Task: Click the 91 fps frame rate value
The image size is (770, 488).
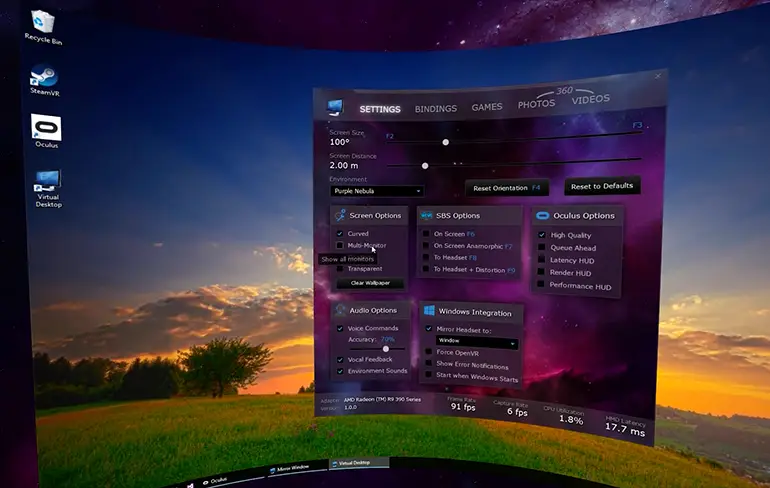Action: [x=463, y=407]
